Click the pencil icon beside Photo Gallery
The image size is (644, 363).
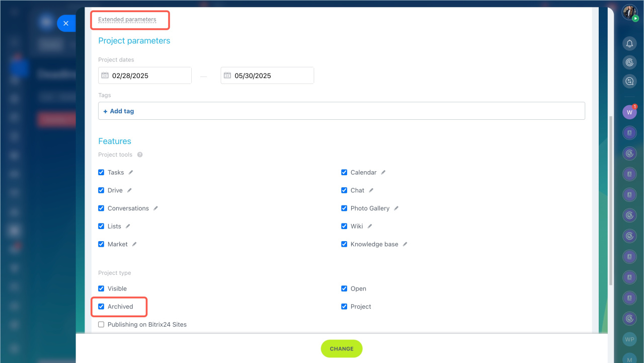click(x=396, y=208)
